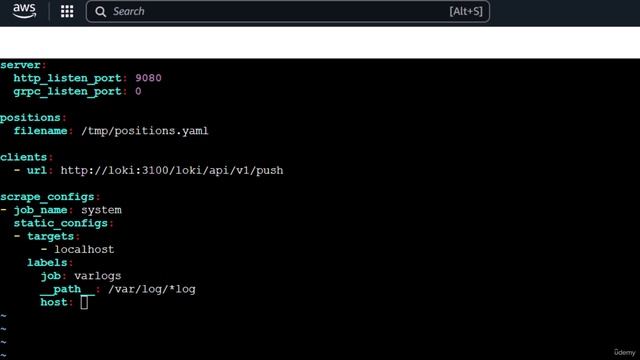The width and height of the screenshot is (640, 360).
Task: Click the magnifier icon in search bar
Action: pyautogui.click(x=100, y=12)
